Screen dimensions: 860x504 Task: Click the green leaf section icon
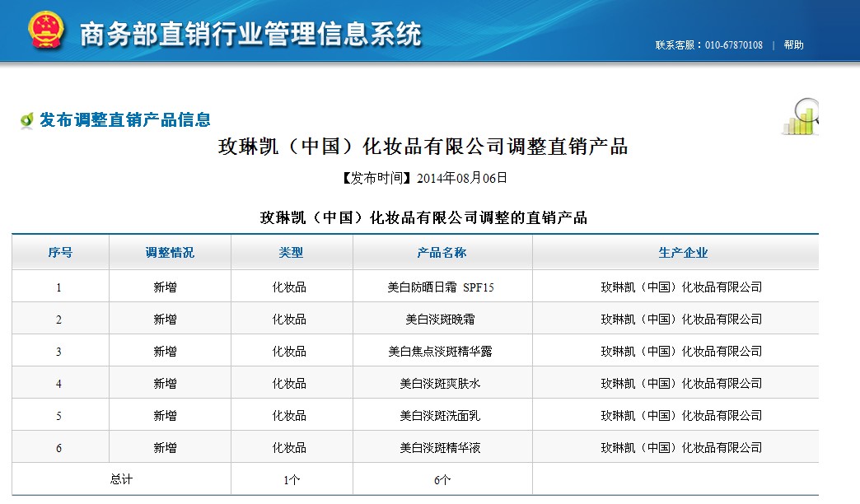pos(26,120)
